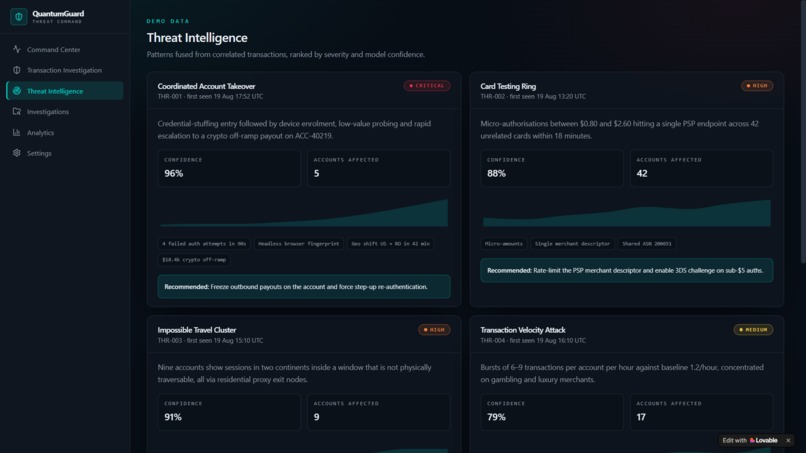Click the HIGH badge on Impossible Travel Cluster
This screenshot has height=453, width=806.
[x=434, y=330]
